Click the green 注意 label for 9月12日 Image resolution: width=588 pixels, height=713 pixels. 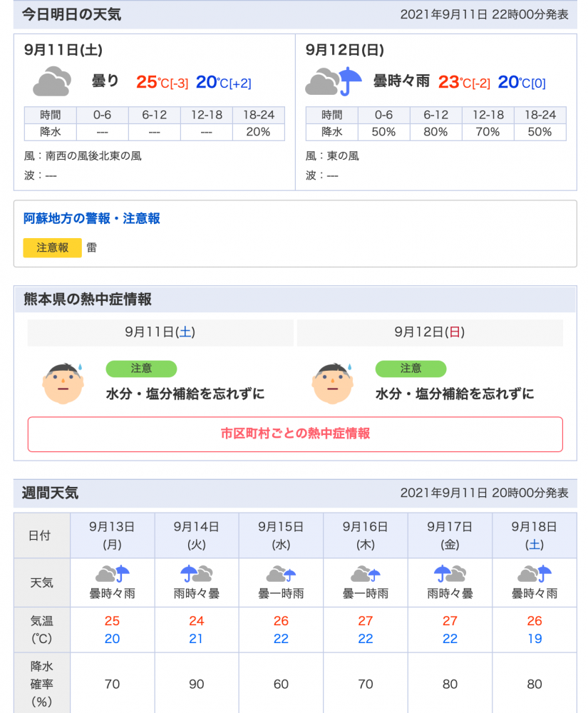pyautogui.click(x=411, y=369)
